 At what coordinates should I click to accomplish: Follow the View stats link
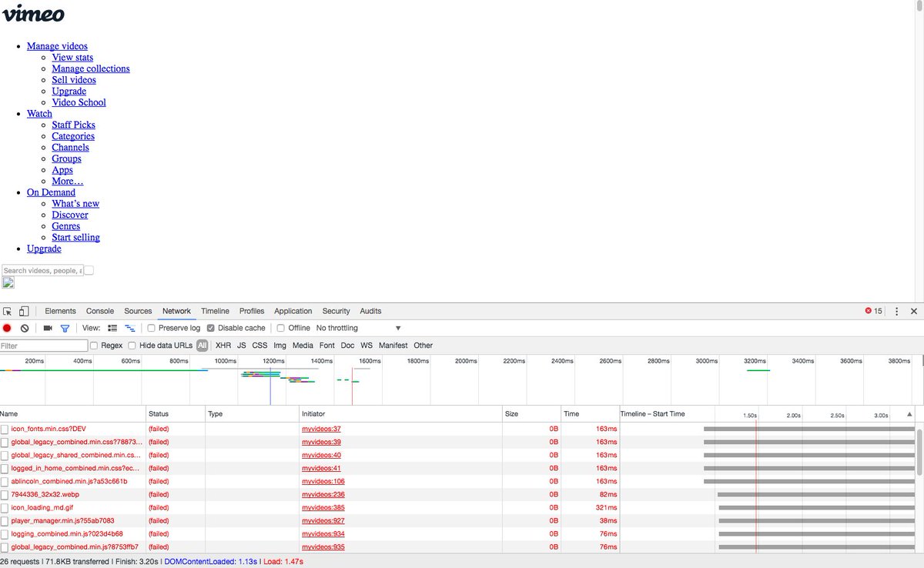(x=72, y=57)
